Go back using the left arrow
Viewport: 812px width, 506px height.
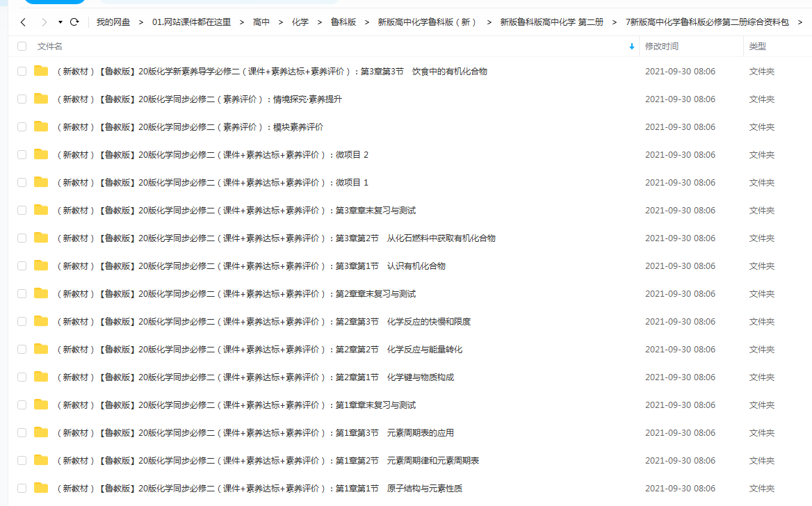[23, 22]
